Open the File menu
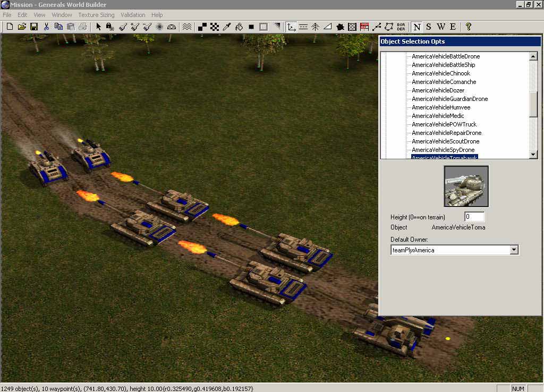 click(x=7, y=15)
